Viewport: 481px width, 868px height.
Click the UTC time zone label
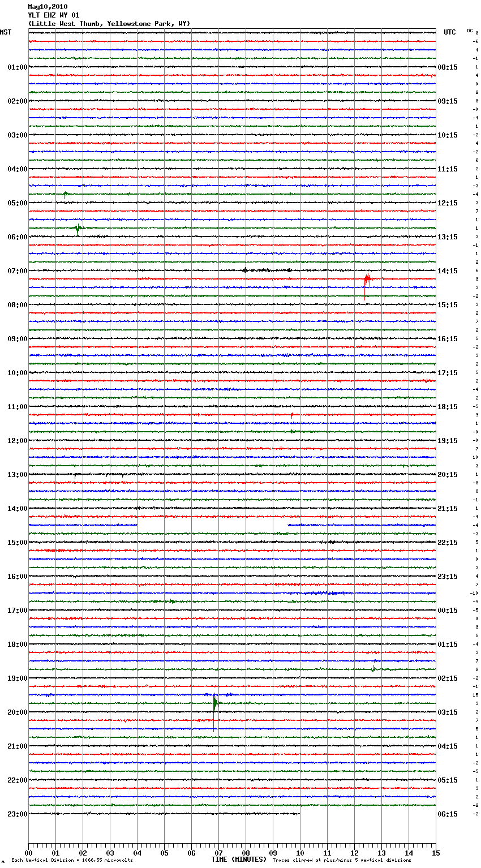click(449, 32)
